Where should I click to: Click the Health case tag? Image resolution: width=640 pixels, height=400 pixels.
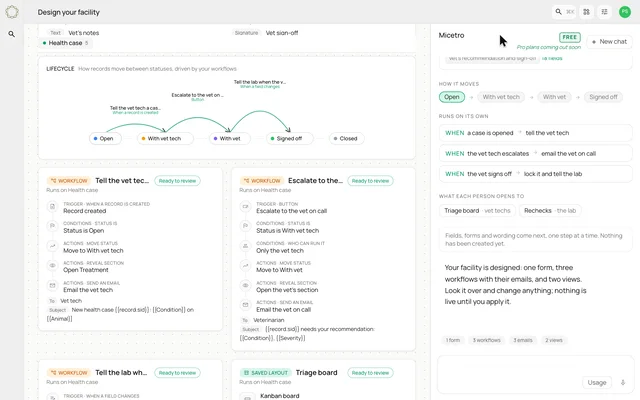[x=65, y=43]
